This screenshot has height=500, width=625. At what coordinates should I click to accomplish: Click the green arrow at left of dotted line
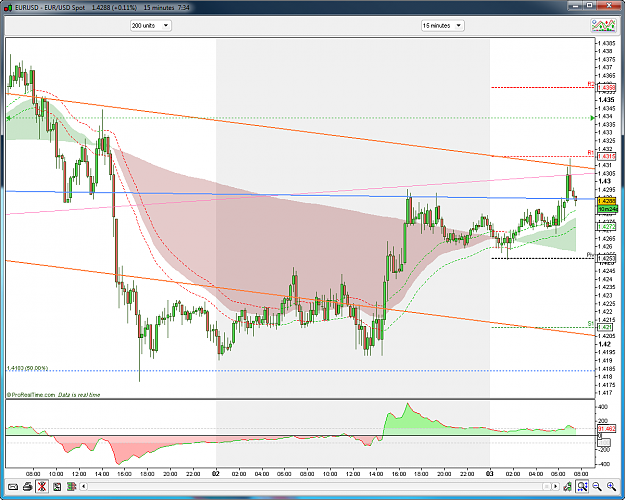click(x=9, y=118)
